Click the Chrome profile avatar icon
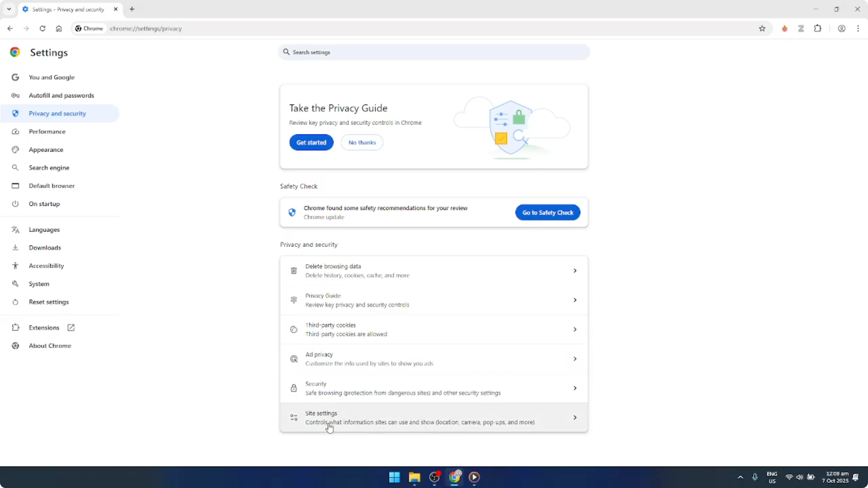The height and width of the screenshot is (488, 868). coord(842,29)
